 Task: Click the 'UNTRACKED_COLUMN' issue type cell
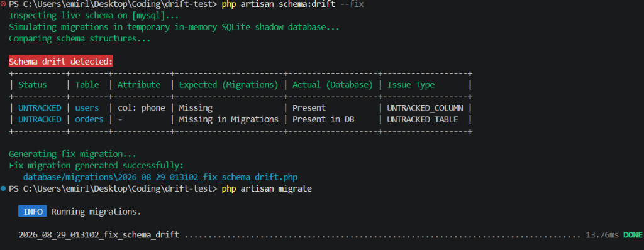click(x=426, y=108)
